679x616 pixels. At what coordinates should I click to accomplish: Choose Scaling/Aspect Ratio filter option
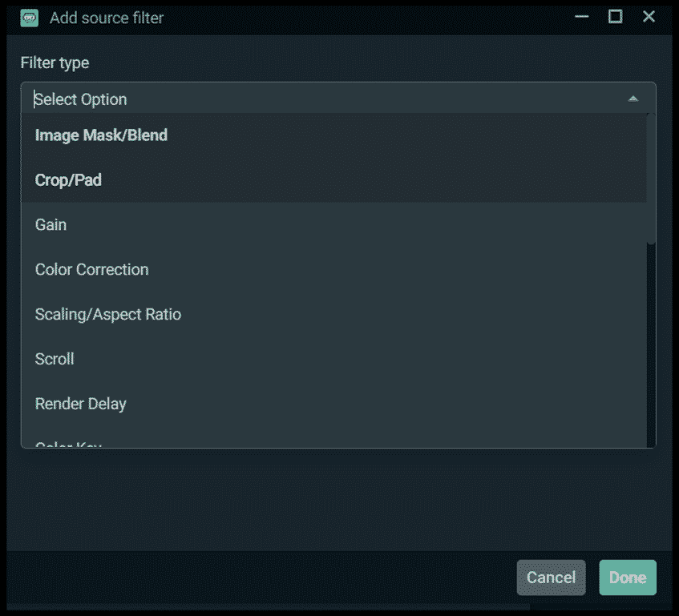[x=333, y=315]
